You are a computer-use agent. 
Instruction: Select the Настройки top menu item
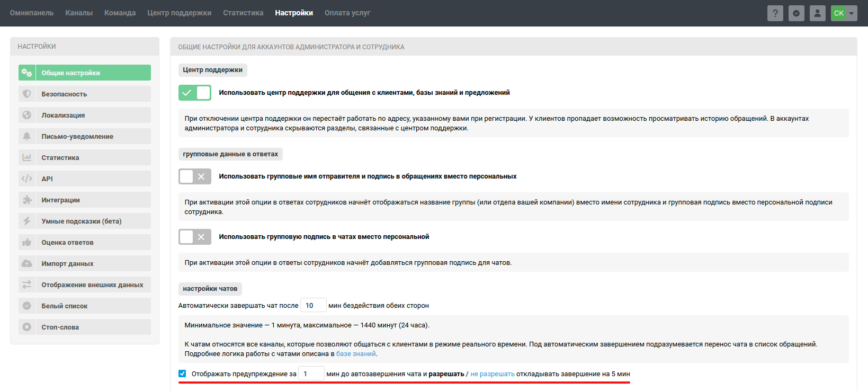pyautogui.click(x=294, y=13)
